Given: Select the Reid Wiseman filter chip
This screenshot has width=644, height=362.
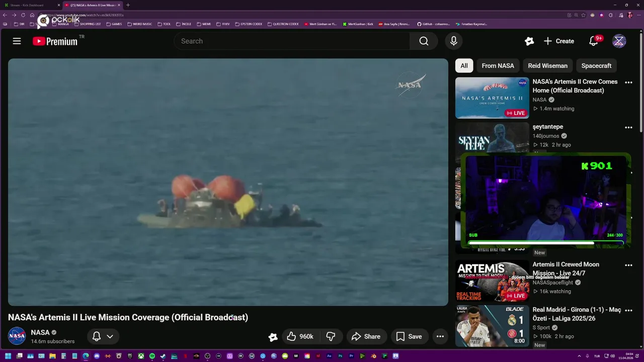Looking at the screenshot, I should pos(547,66).
